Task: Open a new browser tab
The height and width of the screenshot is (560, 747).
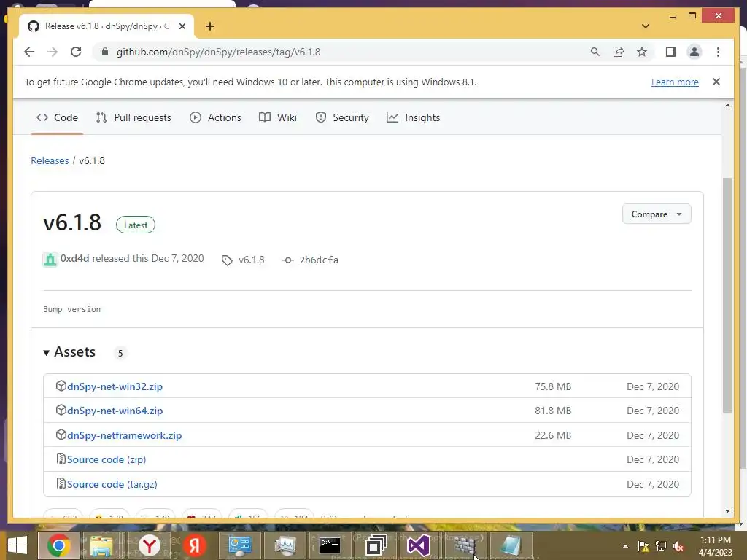Action: [209, 26]
